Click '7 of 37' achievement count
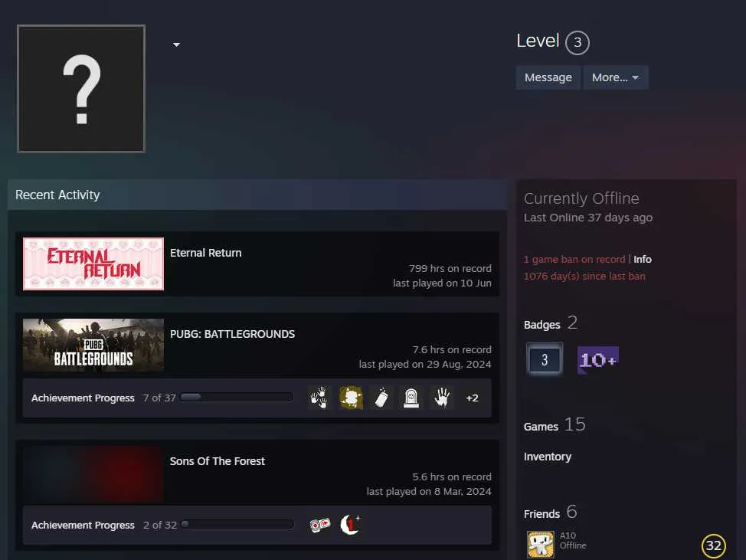This screenshot has height=560, width=746. point(159,398)
